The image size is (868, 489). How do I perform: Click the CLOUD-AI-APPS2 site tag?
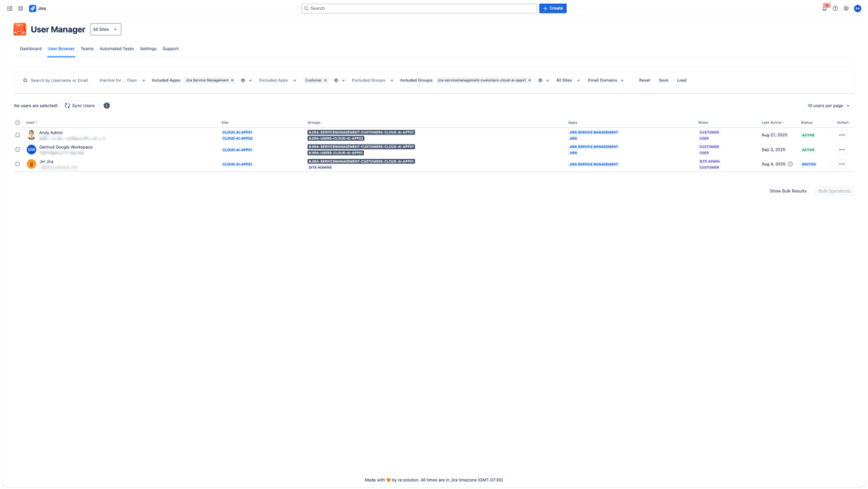tap(238, 138)
